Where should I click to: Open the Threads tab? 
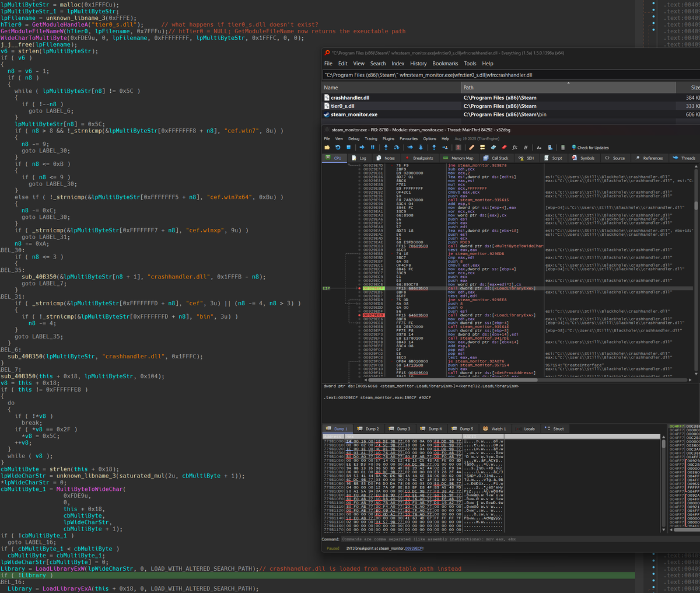pos(684,158)
